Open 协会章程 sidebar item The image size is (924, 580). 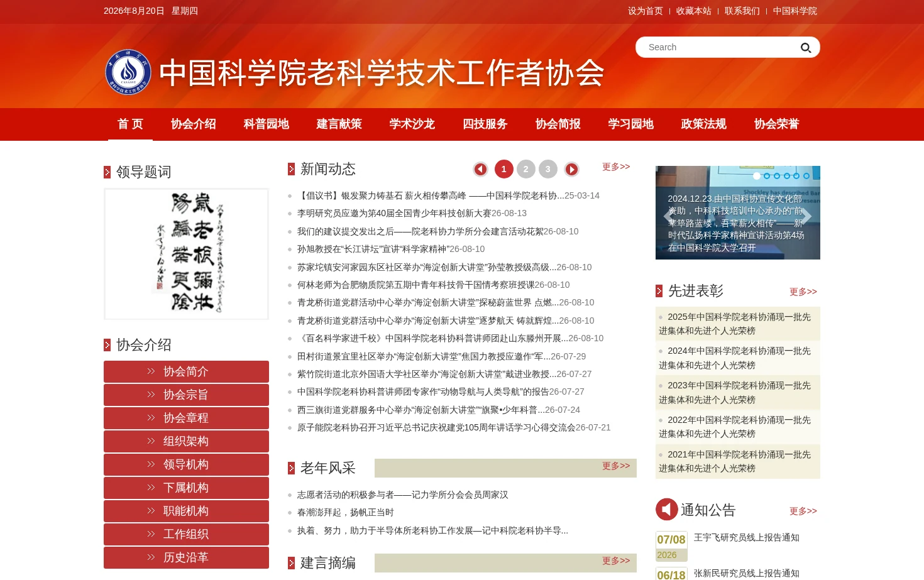click(x=186, y=418)
